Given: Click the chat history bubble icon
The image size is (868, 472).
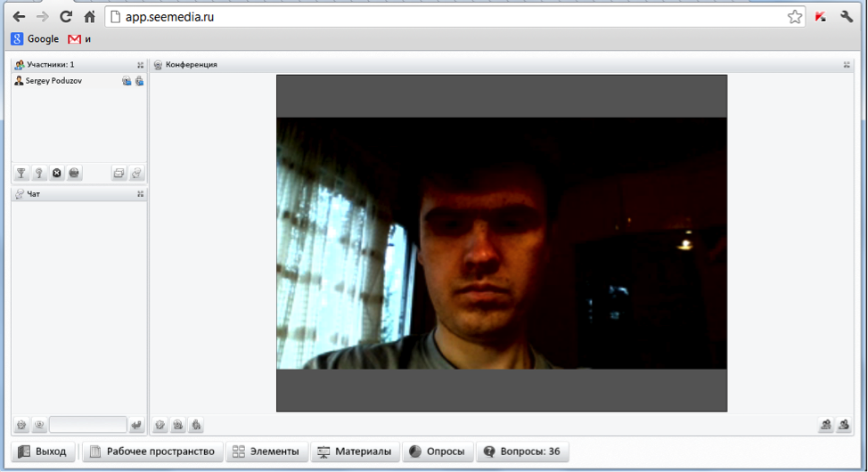Looking at the screenshot, I should pos(38,425).
